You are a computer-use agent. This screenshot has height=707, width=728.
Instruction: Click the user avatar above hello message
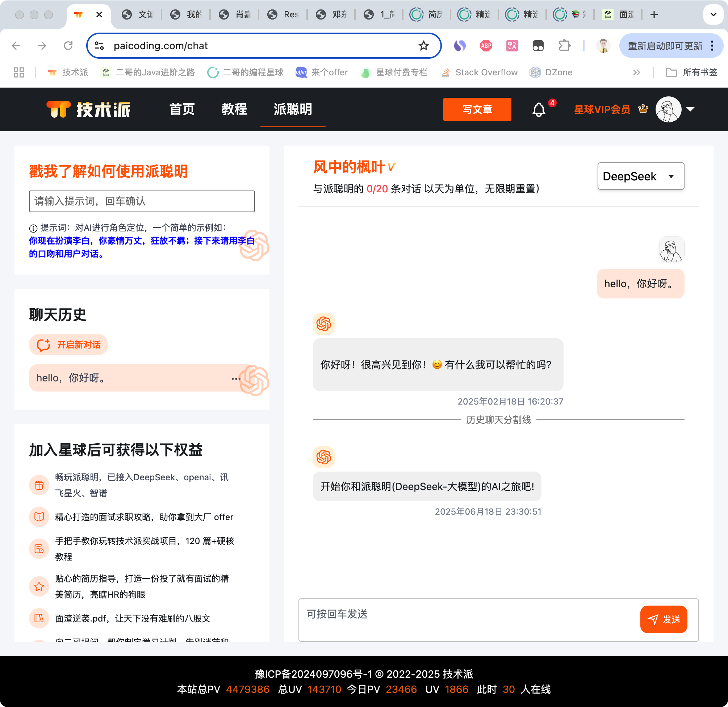(671, 249)
